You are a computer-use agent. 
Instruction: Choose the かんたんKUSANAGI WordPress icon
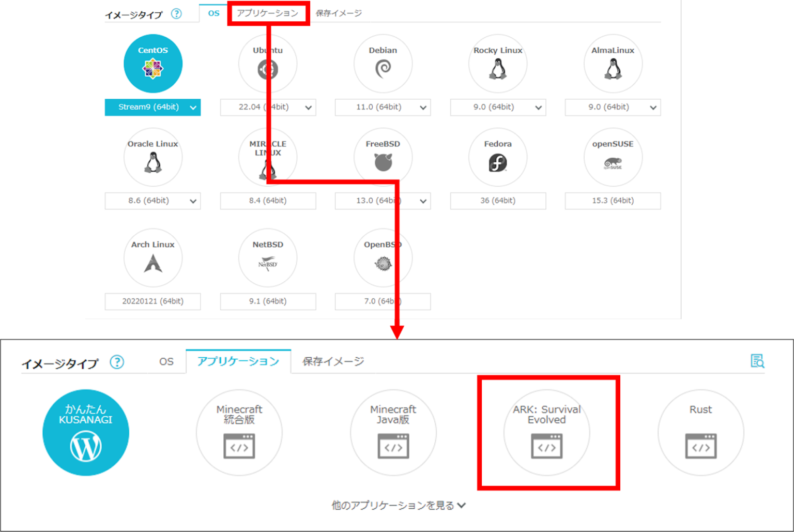point(85,433)
